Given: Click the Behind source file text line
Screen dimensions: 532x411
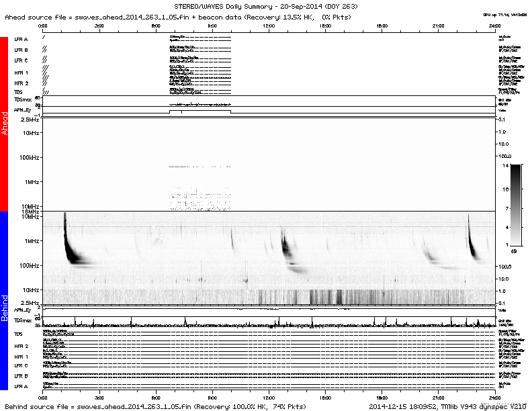Looking at the screenshot, I should click(155, 406).
